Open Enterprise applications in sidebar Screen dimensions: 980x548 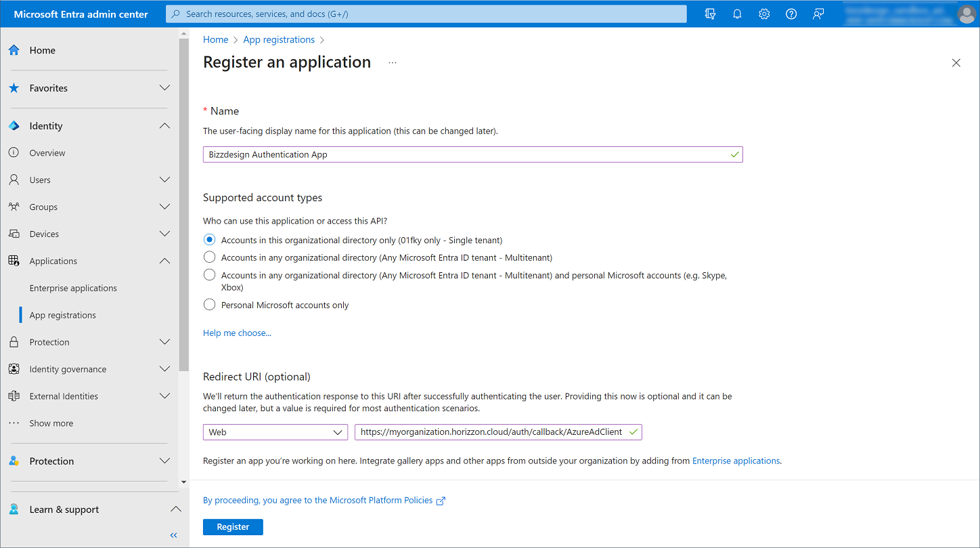(x=73, y=289)
